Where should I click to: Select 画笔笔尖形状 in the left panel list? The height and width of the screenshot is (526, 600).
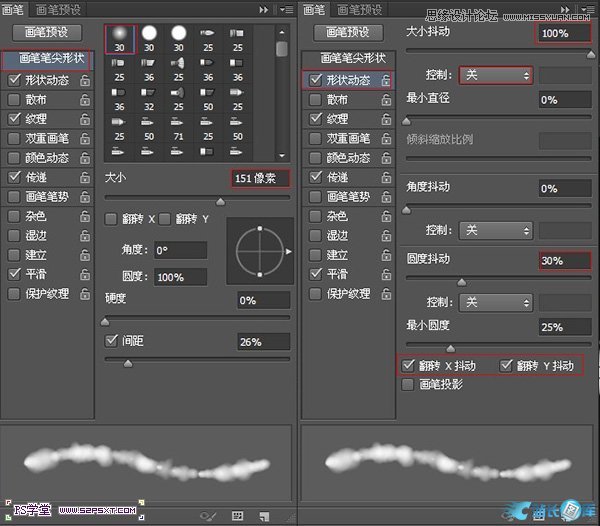(48, 59)
